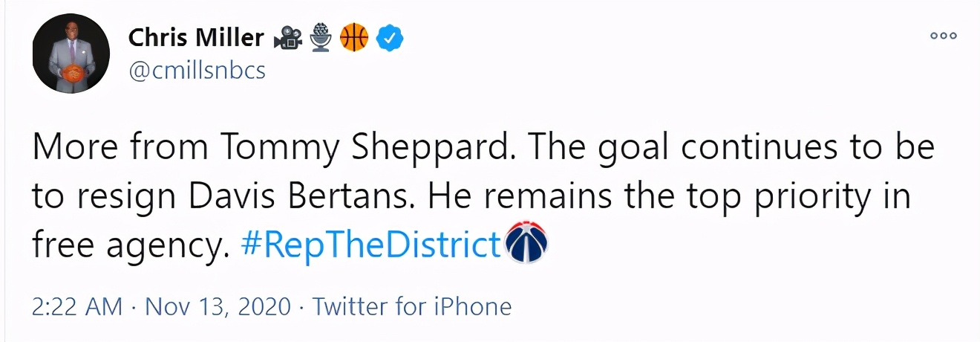Click the orange basketball in the avatar photo

(x=72, y=74)
